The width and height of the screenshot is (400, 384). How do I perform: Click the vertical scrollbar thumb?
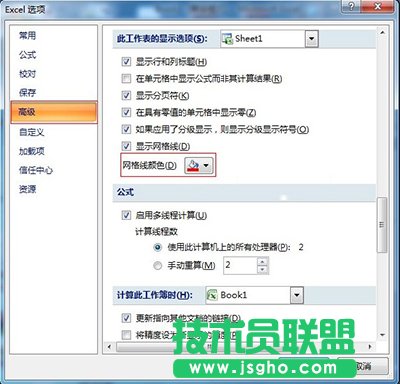point(382,225)
